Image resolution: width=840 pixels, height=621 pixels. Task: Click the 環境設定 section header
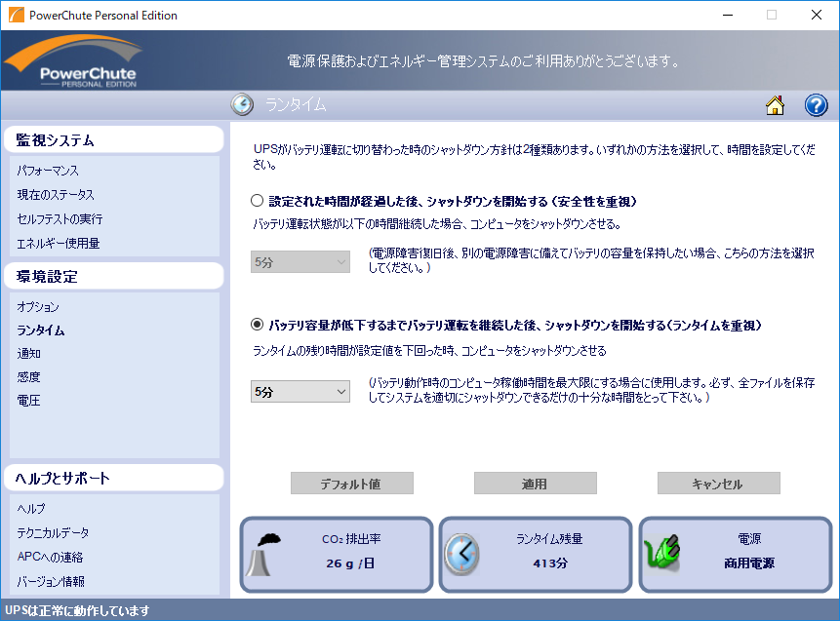point(113,276)
